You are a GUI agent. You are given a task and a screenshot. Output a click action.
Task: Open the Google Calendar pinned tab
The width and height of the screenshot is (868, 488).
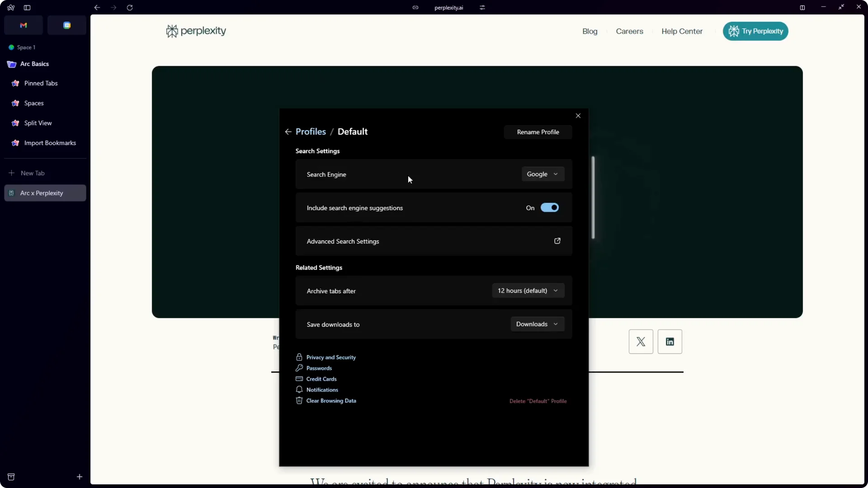pos(66,25)
